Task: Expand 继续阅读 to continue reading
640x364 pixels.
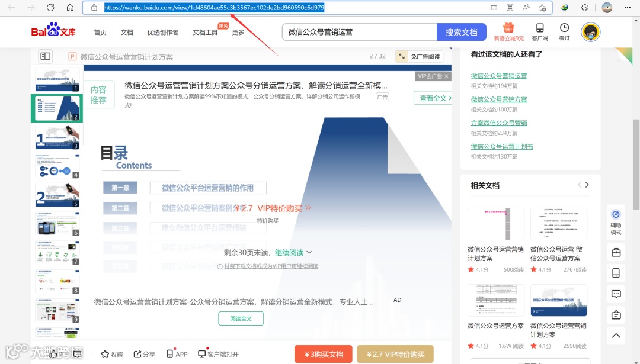Action: [x=293, y=253]
